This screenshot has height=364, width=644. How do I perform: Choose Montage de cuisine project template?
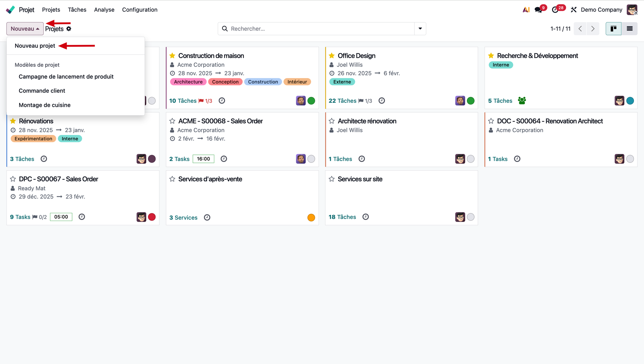coord(45,105)
